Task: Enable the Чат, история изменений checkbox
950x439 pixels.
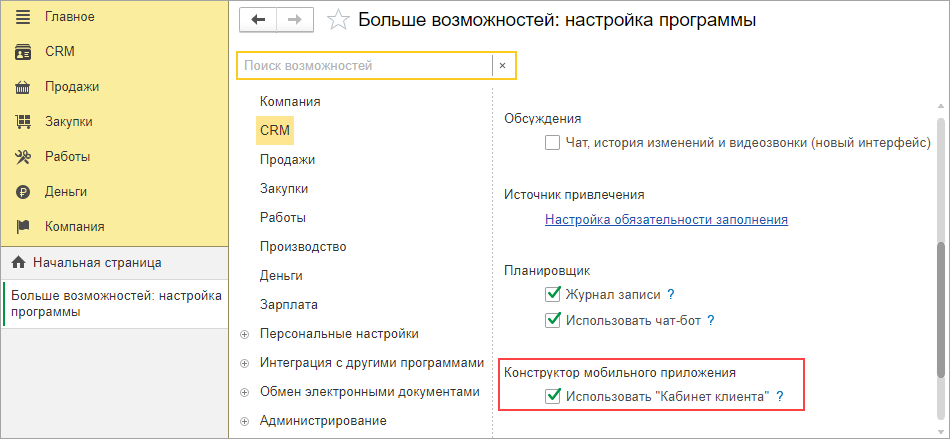Action: (x=552, y=143)
